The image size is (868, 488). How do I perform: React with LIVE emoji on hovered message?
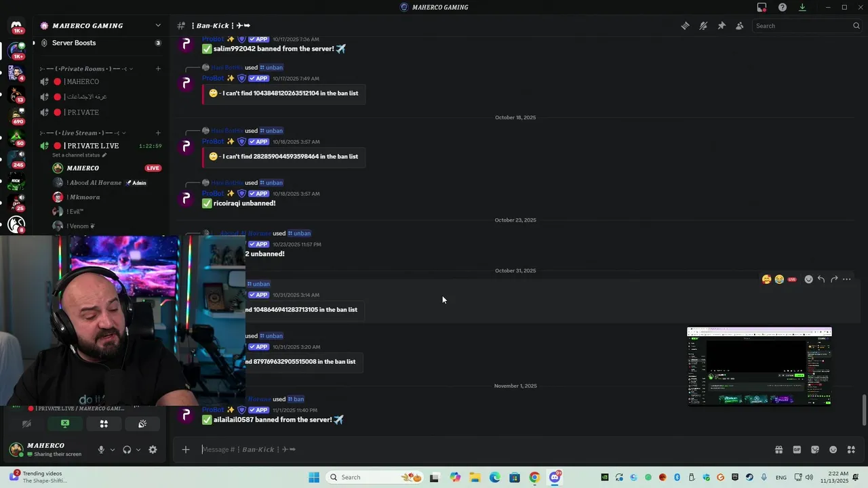pyautogui.click(x=792, y=279)
